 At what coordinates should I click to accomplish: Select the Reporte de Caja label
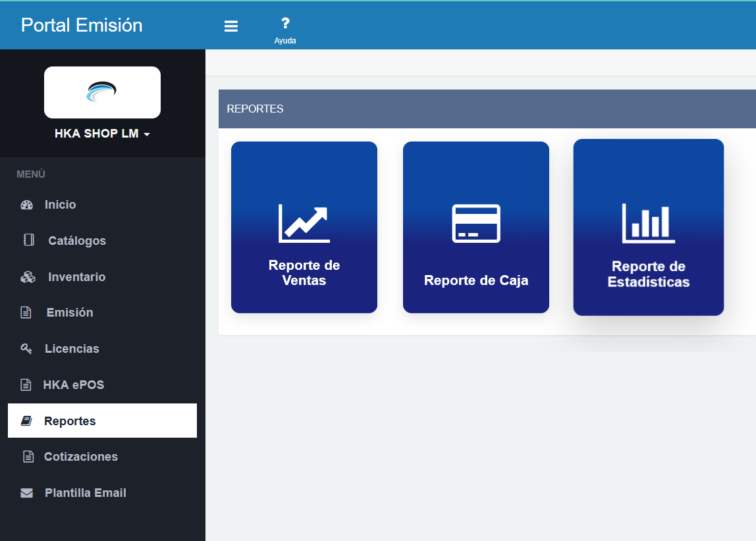475,281
